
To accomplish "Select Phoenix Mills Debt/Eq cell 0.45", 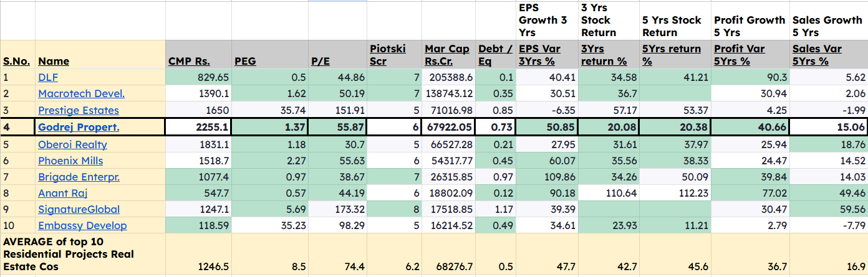I will [x=496, y=161].
